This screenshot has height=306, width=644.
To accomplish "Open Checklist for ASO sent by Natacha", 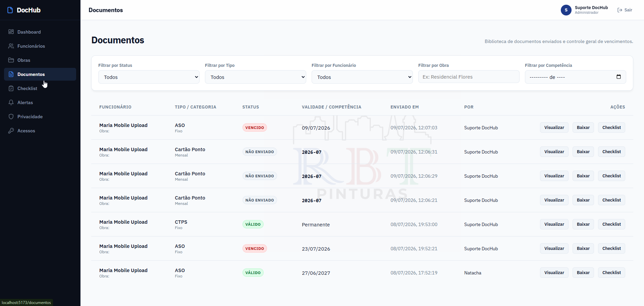I will [611, 273].
